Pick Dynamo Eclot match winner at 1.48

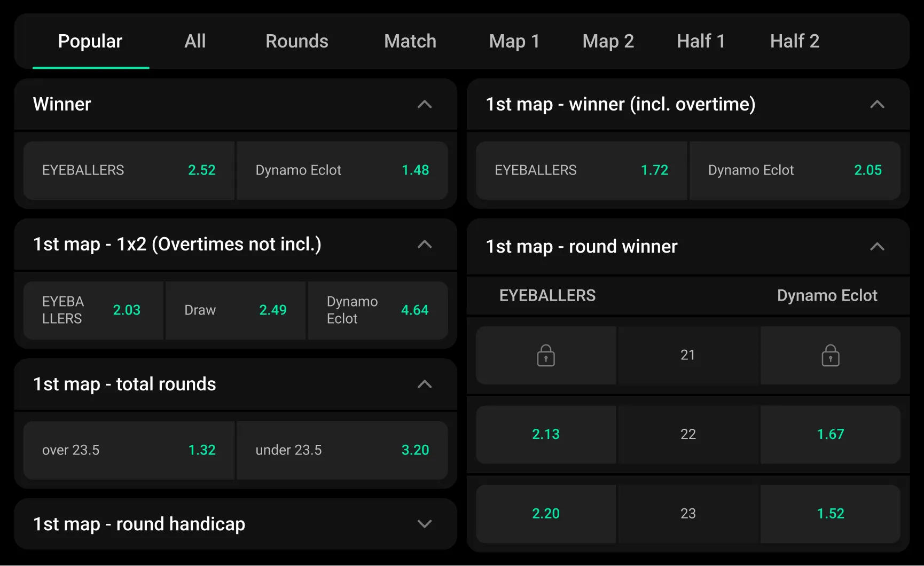tap(342, 170)
